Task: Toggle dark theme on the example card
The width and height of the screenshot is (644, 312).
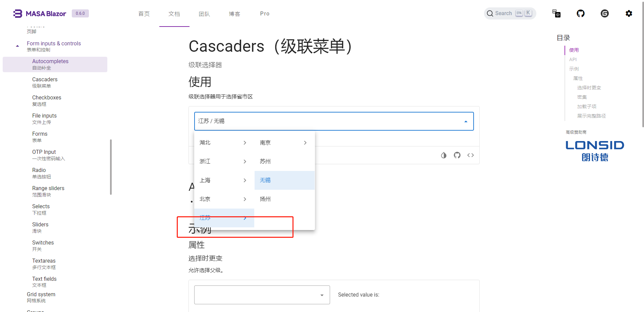Action: (x=444, y=155)
